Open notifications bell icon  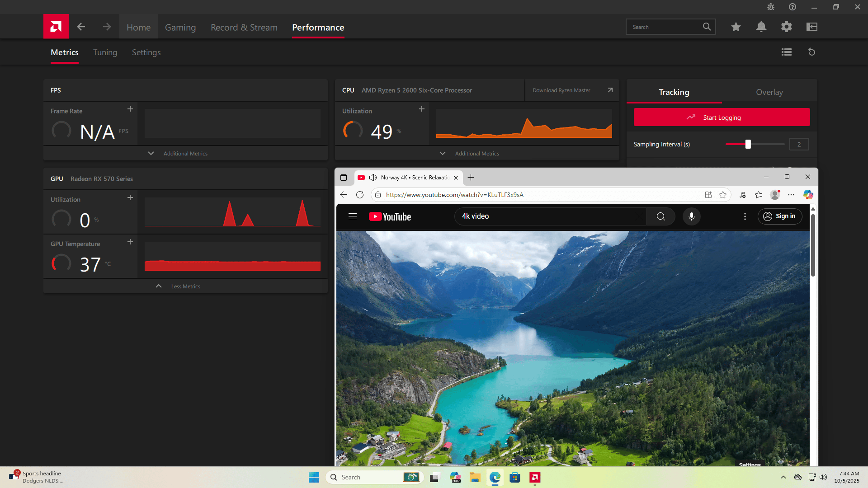(761, 27)
